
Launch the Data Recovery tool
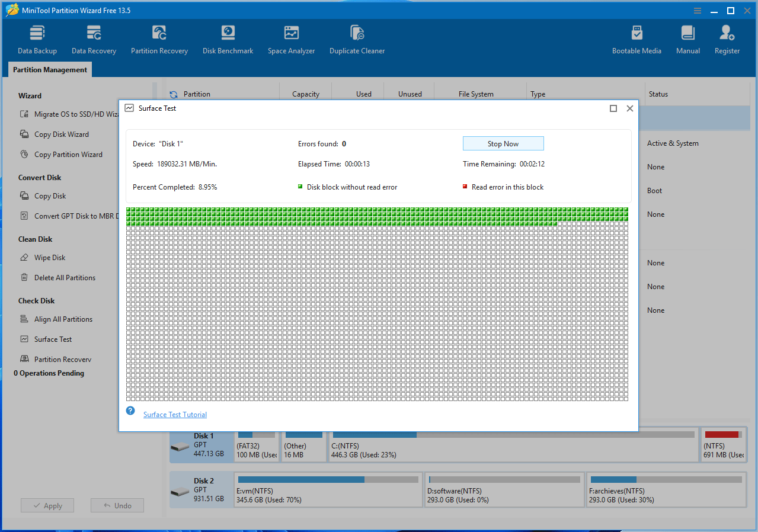(x=93, y=39)
